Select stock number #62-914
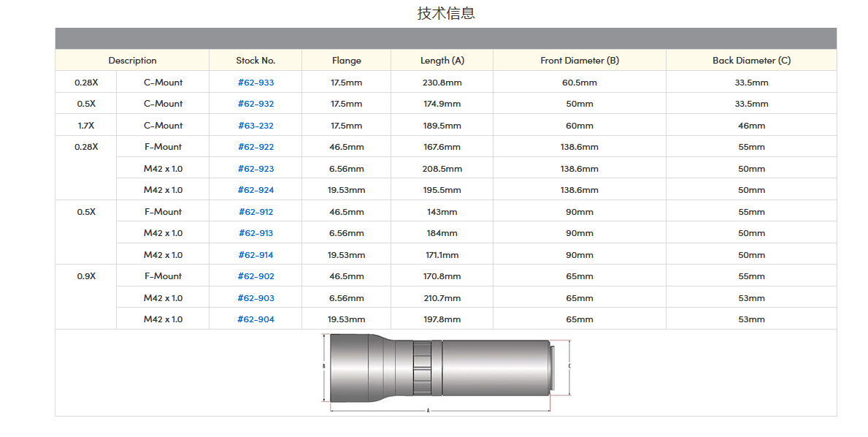The image size is (868, 437). point(256,255)
